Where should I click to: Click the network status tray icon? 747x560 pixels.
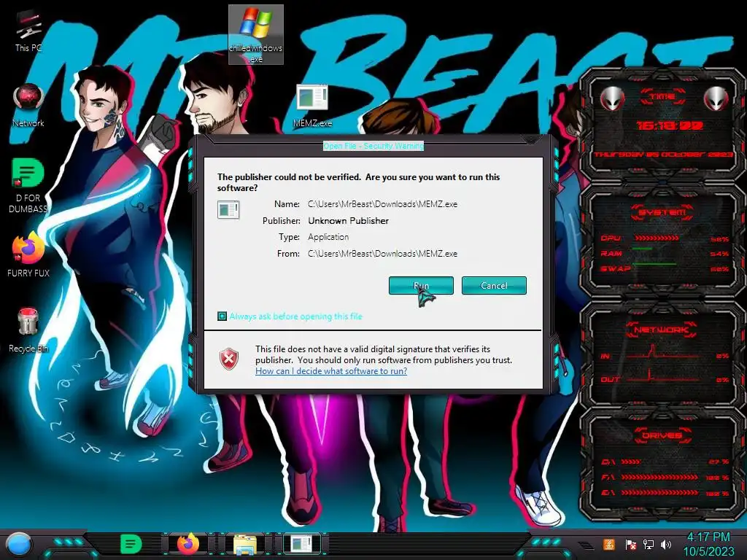tap(649, 545)
